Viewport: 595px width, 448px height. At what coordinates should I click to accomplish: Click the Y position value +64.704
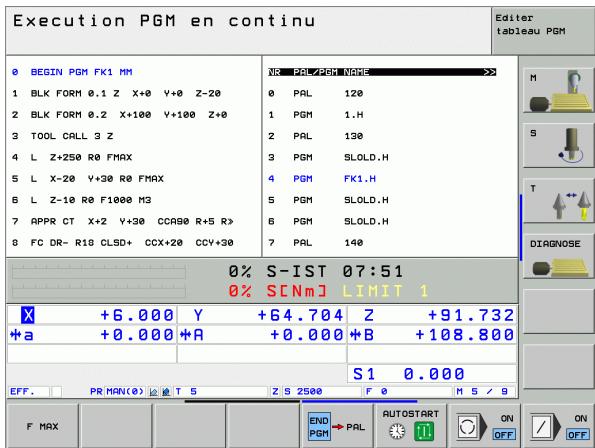pos(300,315)
